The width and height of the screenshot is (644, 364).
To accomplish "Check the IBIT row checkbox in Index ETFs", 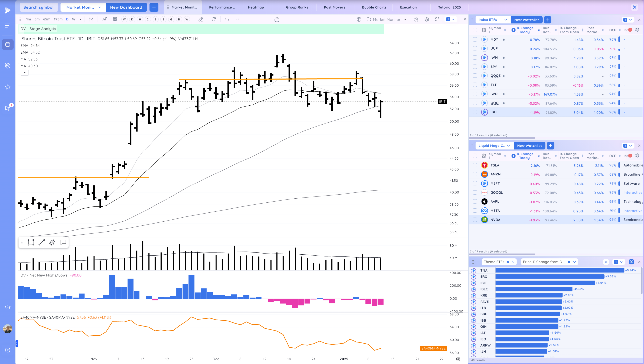I will click(x=475, y=112).
